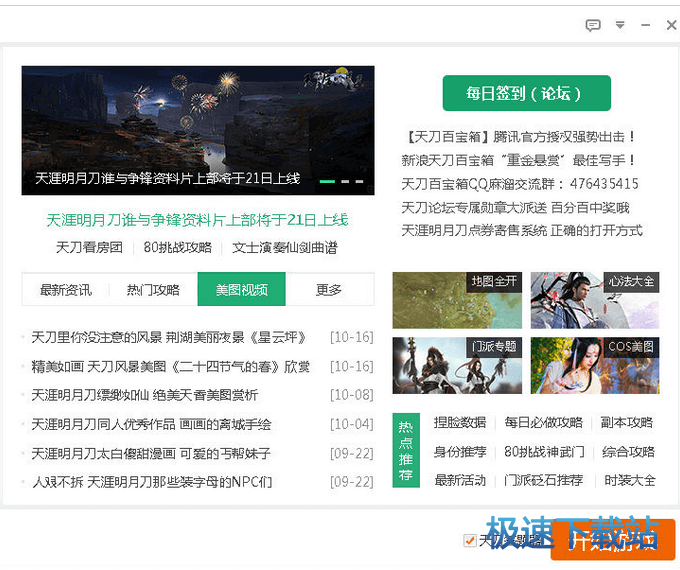Viewport: 680px width, 570px height.
Task: Open 天刀百宝箱QQ麻溜交流群 line
Action: point(520,184)
